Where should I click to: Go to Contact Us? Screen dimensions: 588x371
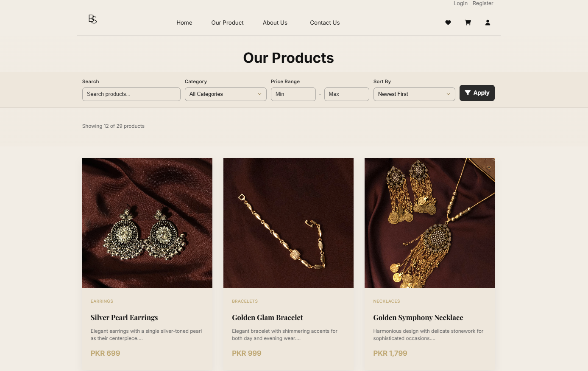tap(324, 22)
